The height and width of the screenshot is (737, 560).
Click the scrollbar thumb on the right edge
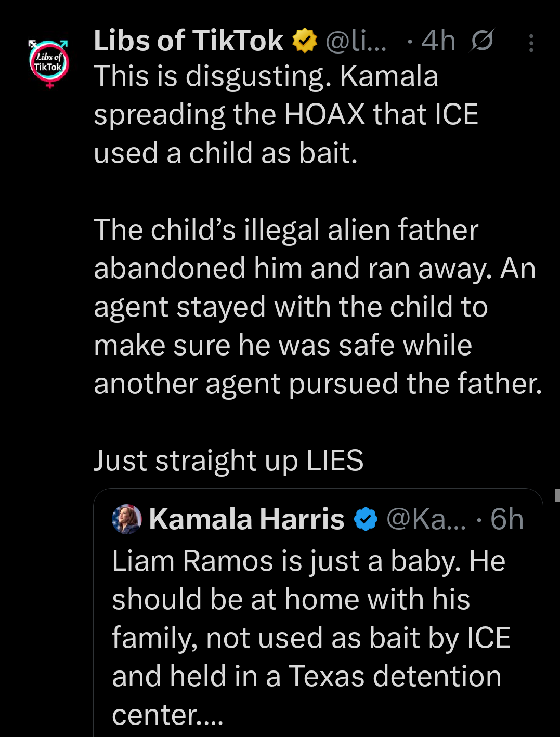coord(557,495)
